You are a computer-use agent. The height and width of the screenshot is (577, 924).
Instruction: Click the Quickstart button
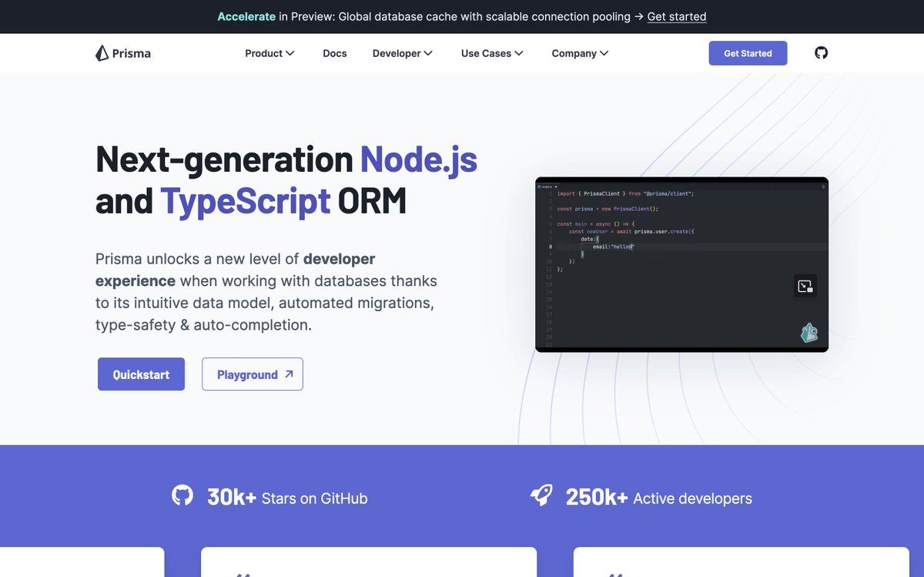pyautogui.click(x=141, y=374)
